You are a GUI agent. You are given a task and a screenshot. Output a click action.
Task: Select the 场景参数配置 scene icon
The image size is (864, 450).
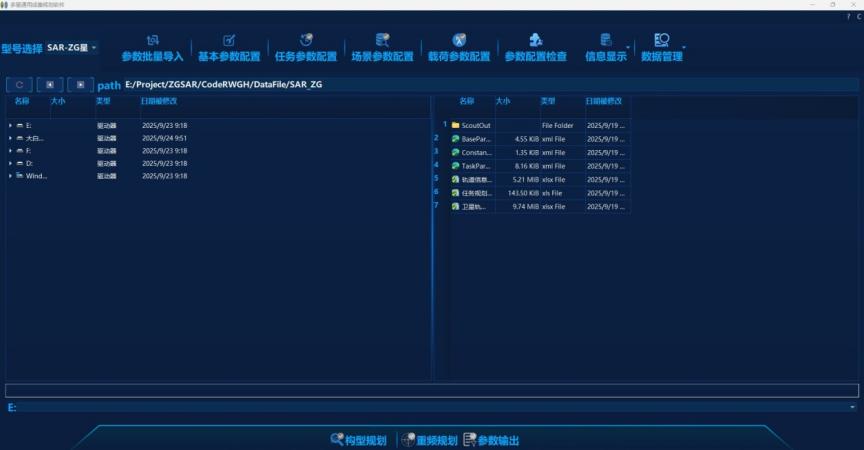click(382, 47)
